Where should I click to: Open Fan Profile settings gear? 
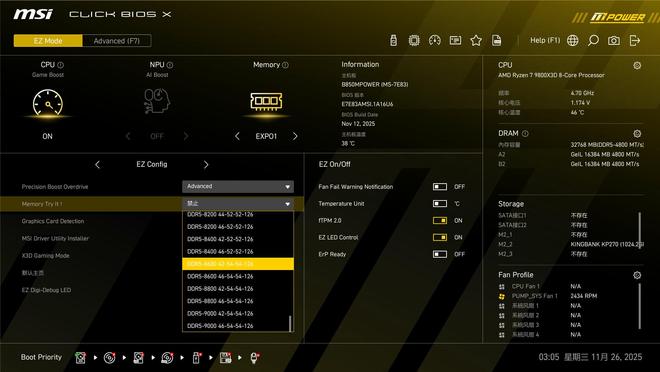pyautogui.click(x=637, y=275)
